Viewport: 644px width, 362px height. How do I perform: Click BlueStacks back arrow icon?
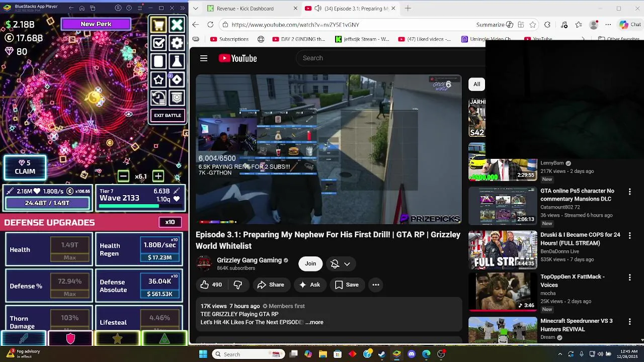[71, 8]
